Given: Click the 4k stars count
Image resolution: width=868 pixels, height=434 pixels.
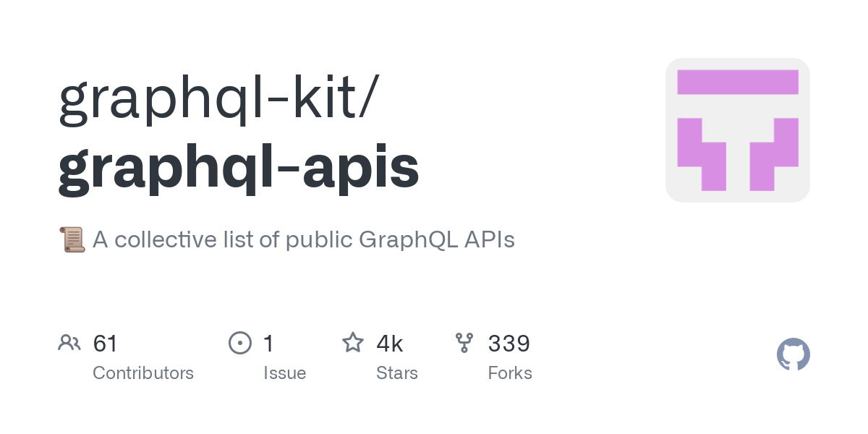Looking at the screenshot, I should (x=389, y=343).
